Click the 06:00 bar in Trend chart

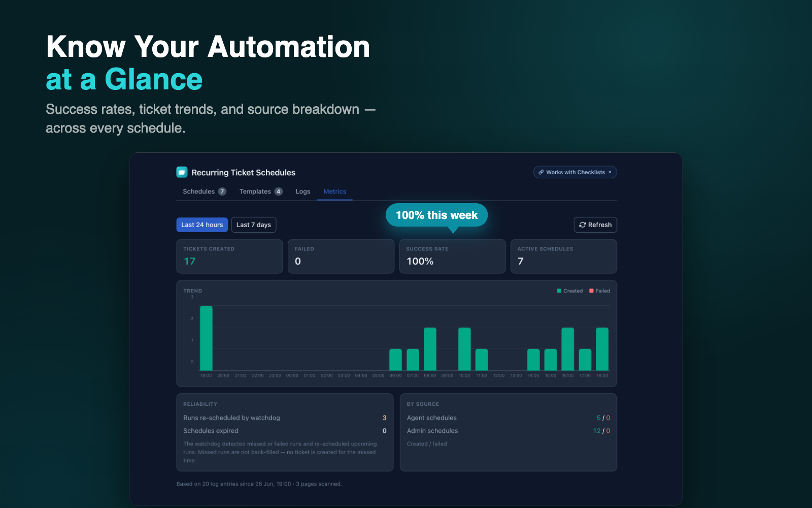pos(395,360)
